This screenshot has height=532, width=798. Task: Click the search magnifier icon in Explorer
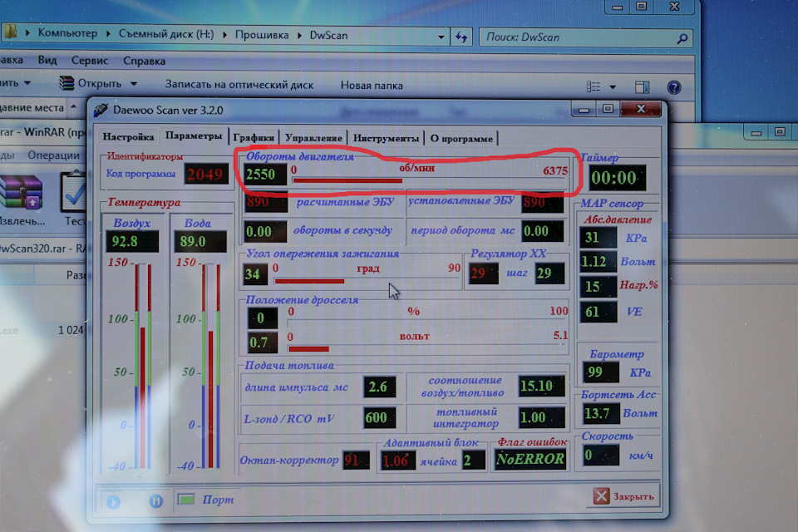coord(682,37)
